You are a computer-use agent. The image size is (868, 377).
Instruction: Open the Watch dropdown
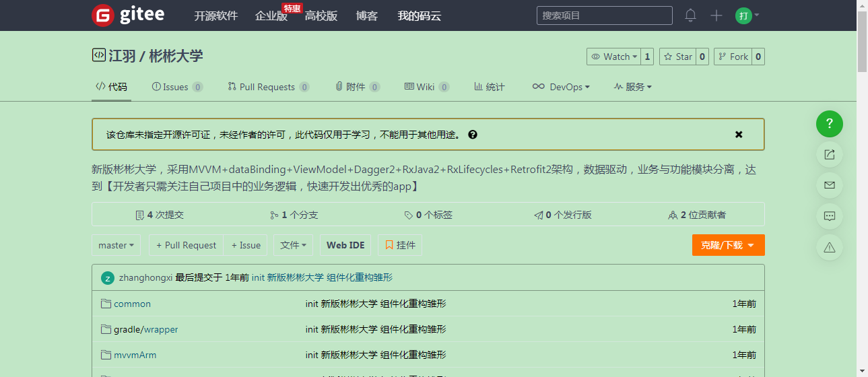click(613, 57)
